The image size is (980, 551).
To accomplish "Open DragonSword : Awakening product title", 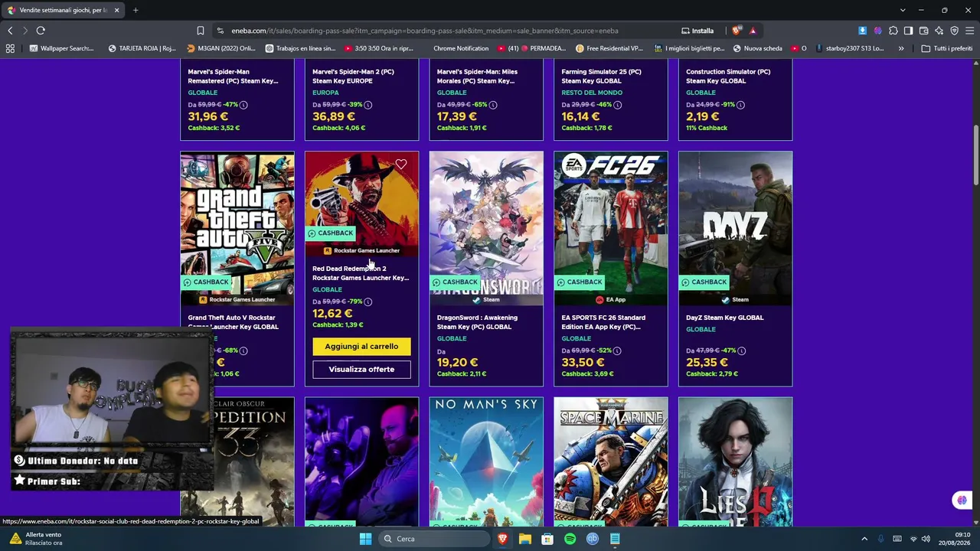I will [x=478, y=322].
